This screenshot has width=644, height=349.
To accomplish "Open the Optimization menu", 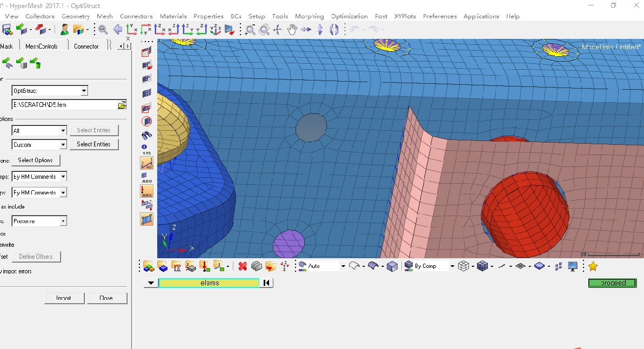I will (349, 16).
